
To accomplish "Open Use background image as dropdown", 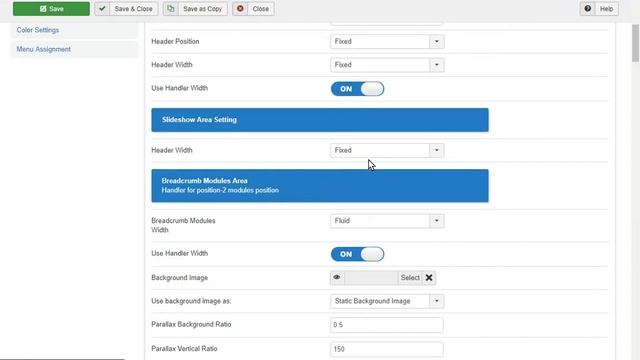I will click(387, 301).
